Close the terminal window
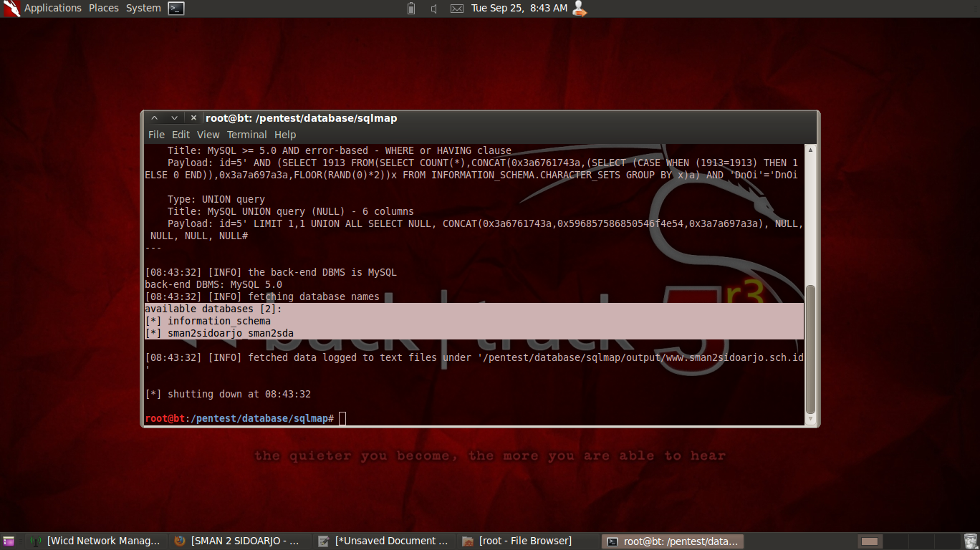Screen dimensions: 980x550 [x=193, y=118]
